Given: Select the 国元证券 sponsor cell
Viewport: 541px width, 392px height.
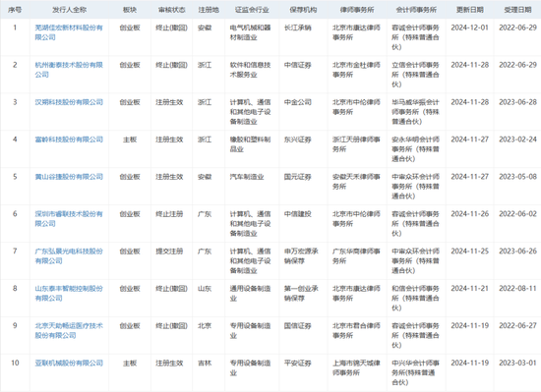Looking at the screenshot, I should tap(297, 177).
